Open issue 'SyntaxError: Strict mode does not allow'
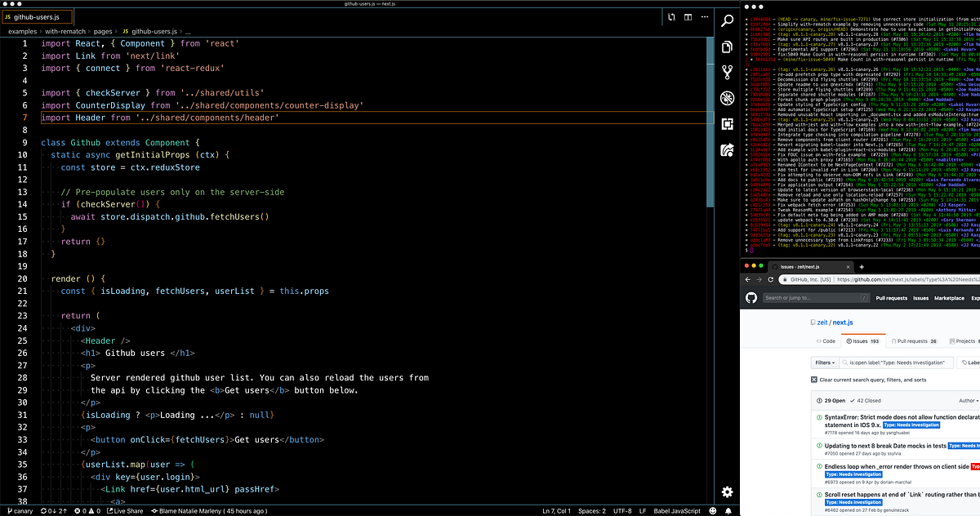This screenshot has width=980, height=516. (901, 417)
